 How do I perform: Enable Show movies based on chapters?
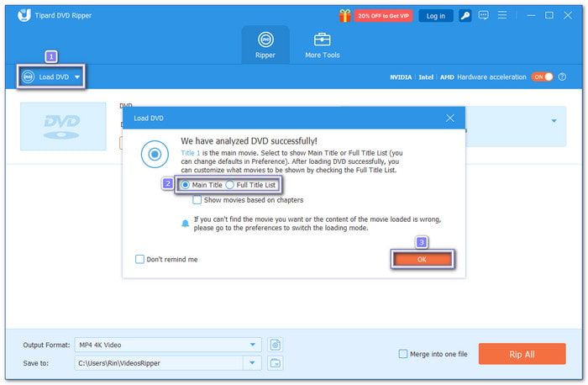(x=197, y=200)
